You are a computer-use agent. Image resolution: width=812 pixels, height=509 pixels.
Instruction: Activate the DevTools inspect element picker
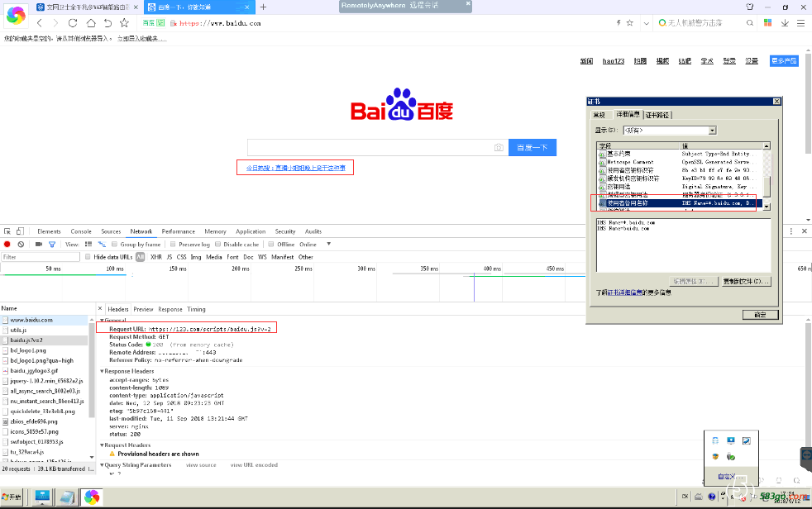[7, 231]
